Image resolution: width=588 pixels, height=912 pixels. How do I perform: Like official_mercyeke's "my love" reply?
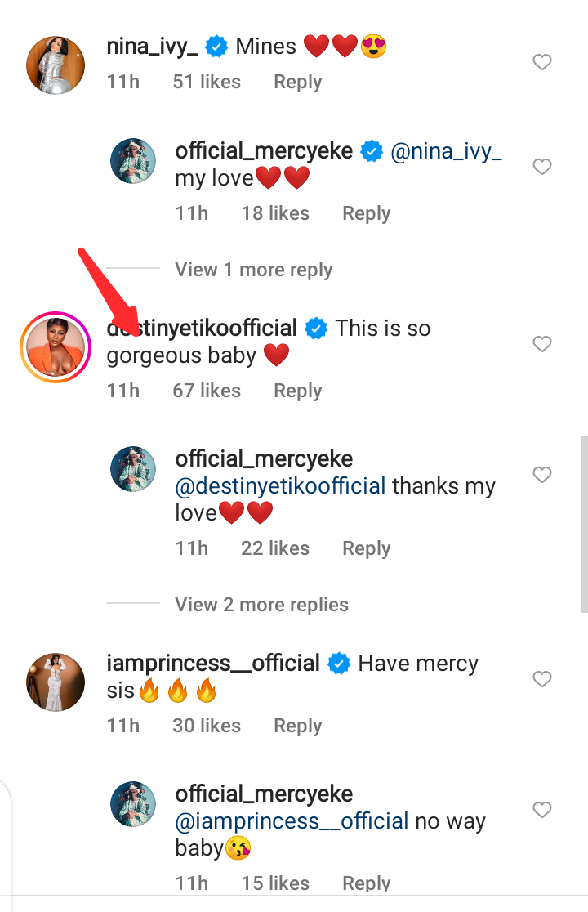542,168
